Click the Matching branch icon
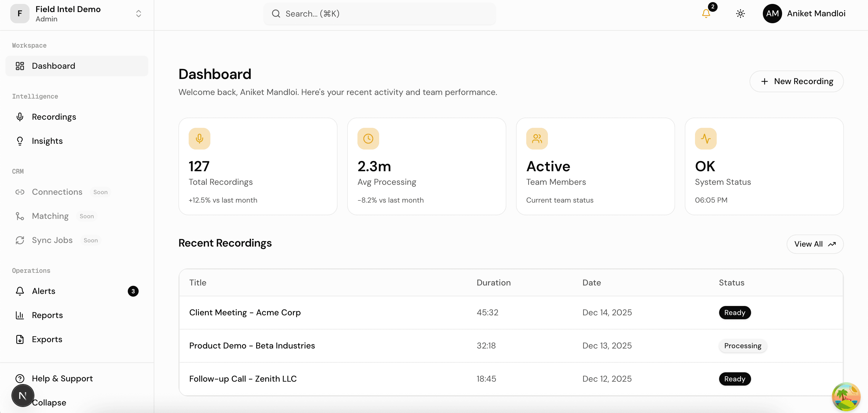This screenshot has height=413, width=868. [x=20, y=216]
